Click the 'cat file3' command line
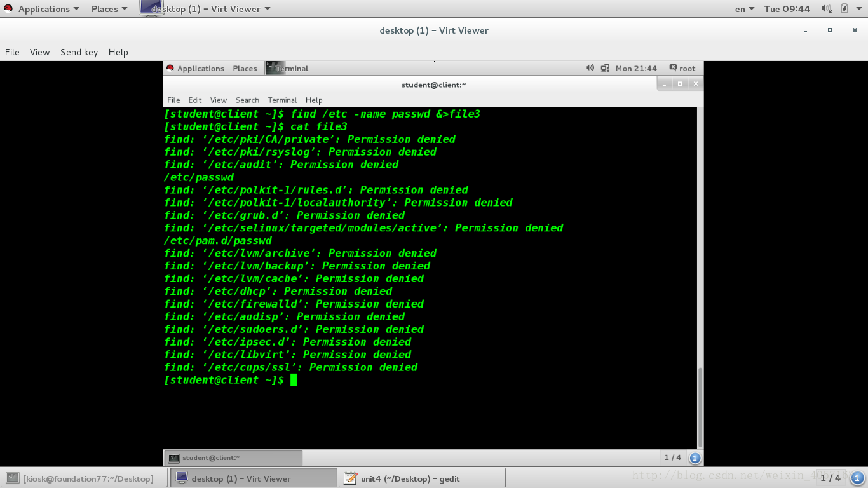 point(255,126)
